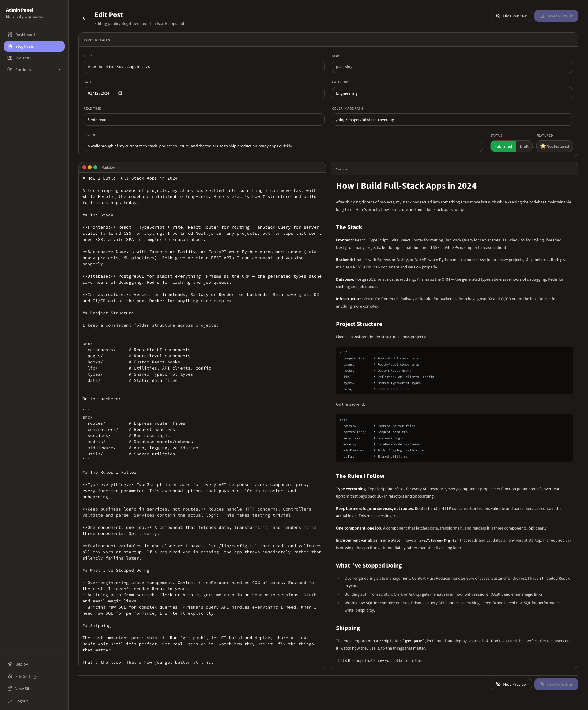Click into the Slug input field
This screenshot has height=710, width=588.
pyautogui.click(x=452, y=67)
